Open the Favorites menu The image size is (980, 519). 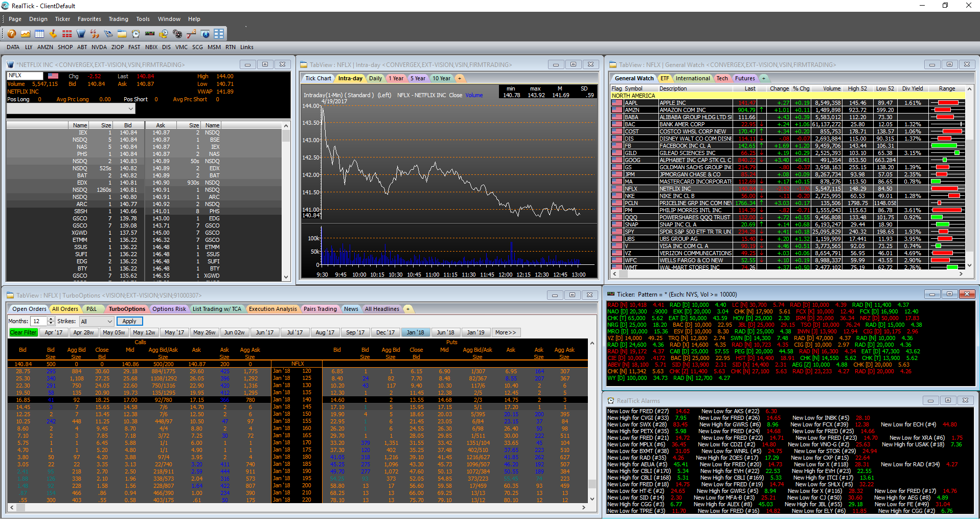coord(89,19)
